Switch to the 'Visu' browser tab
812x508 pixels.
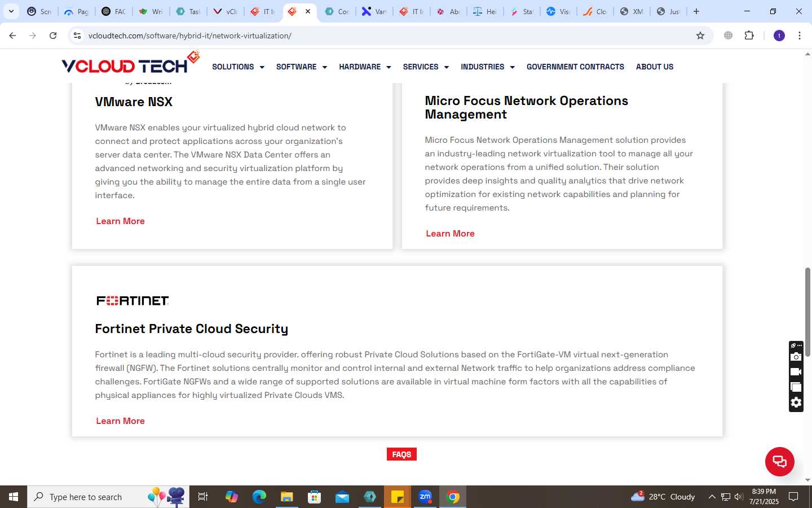(x=558, y=11)
